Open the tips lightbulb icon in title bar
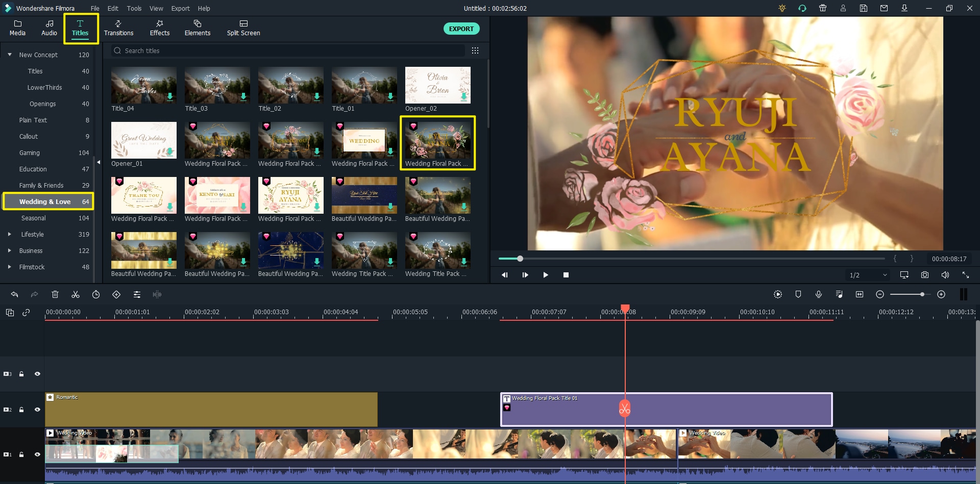Viewport: 980px width, 484px height. [x=782, y=8]
